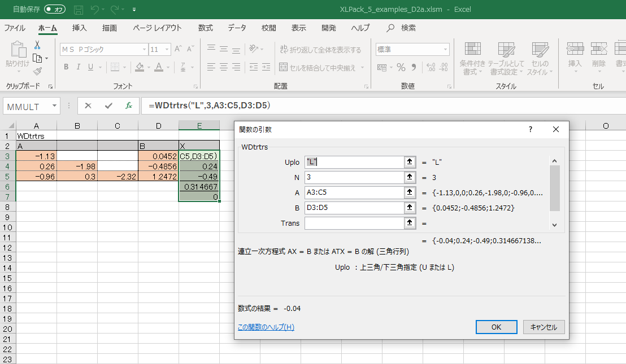Click the Insert Function fx icon
626x364 pixels.
pyautogui.click(x=128, y=106)
